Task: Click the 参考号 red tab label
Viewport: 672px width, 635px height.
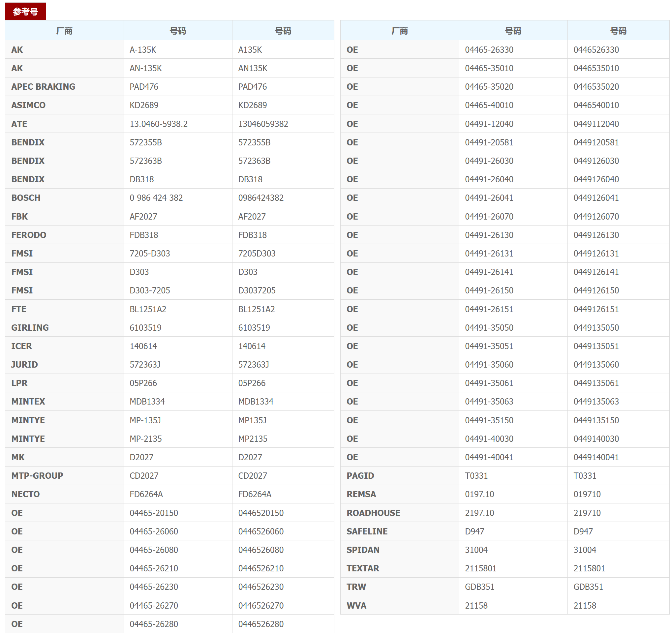Action: click(25, 12)
